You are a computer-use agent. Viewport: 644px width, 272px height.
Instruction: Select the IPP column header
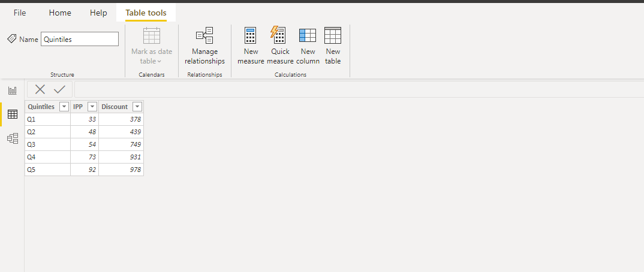(78, 107)
